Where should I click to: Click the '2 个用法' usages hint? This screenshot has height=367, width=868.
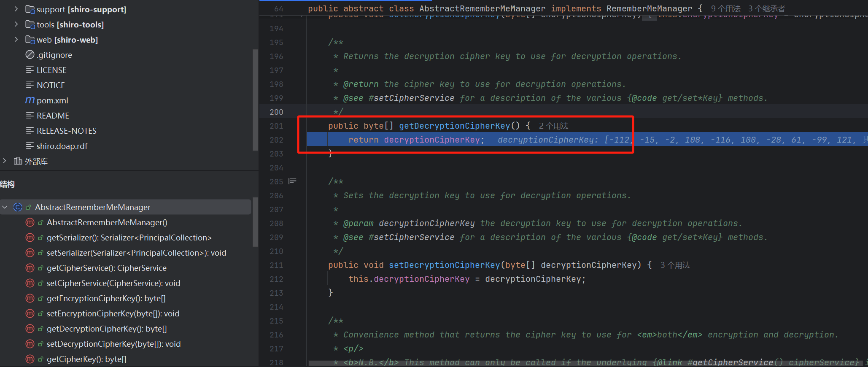pyautogui.click(x=553, y=126)
